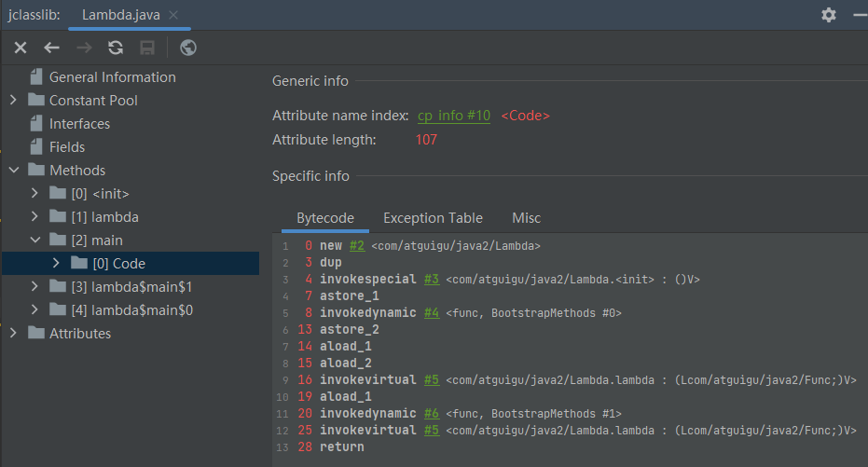Collapse the Methods node
Screen dimensions: 868x467
(x=14, y=170)
